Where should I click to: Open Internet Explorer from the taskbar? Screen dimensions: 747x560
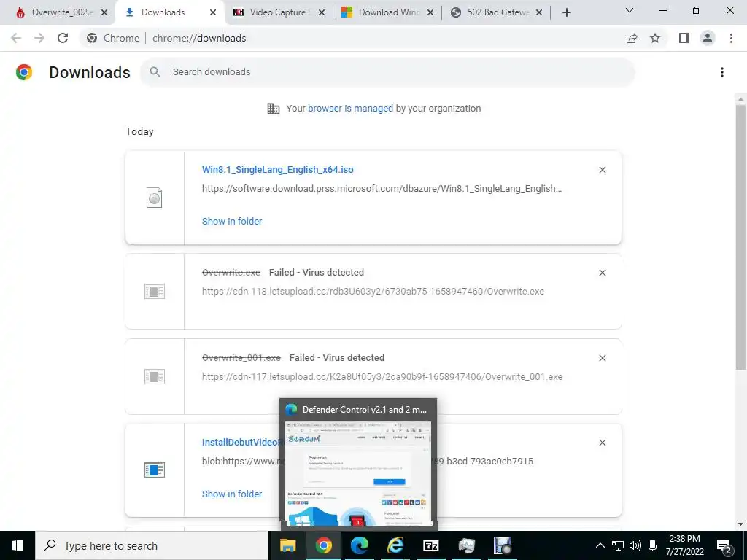(395, 545)
